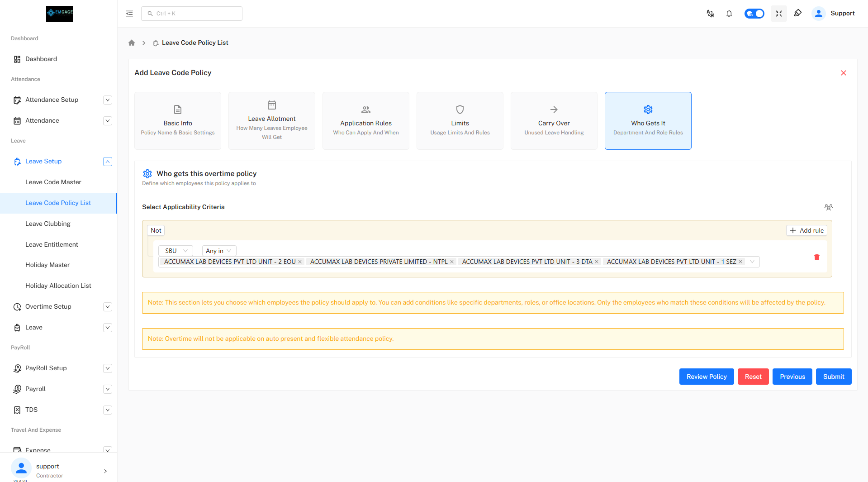Open the notifications bell
Screen dimensions: 868x482
[729, 14]
